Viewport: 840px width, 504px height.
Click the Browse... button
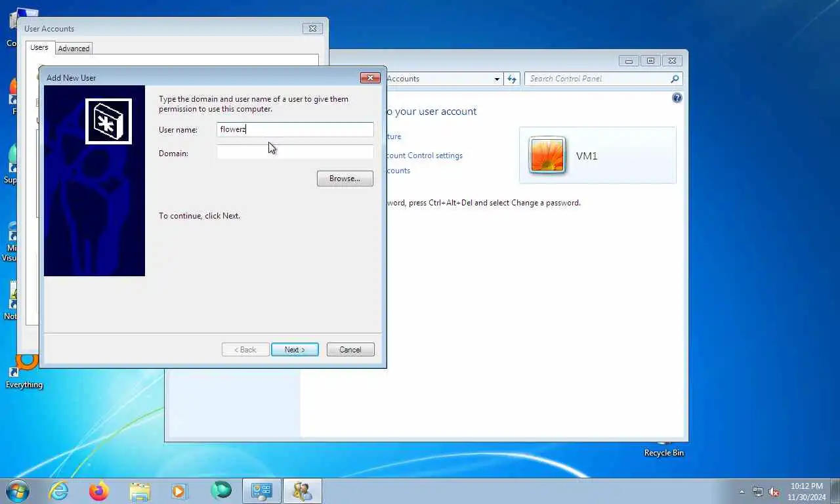(x=345, y=178)
